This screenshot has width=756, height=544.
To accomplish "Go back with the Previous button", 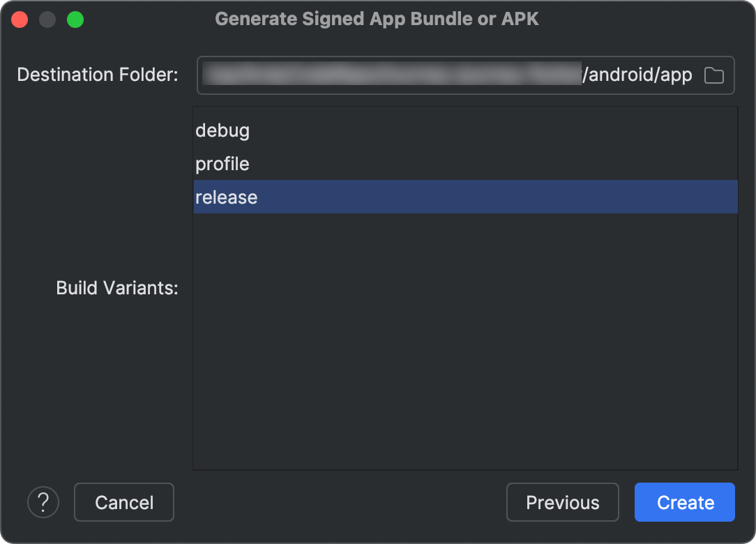I will point(563,502).
